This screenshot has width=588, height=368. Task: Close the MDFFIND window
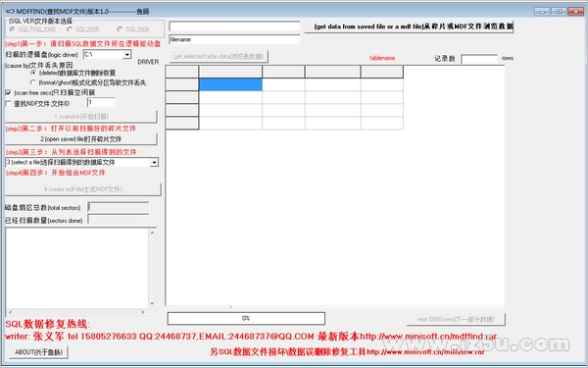(x=575, y=12)
